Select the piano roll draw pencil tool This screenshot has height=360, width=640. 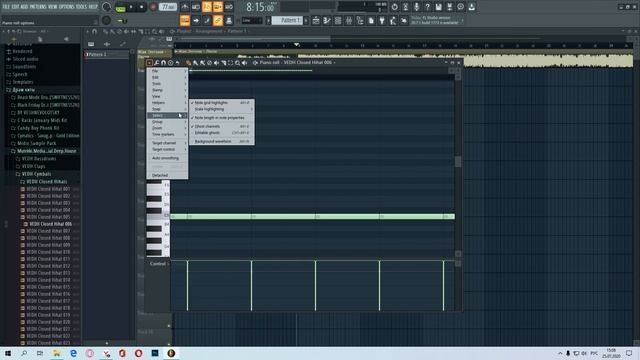[189, 62]
